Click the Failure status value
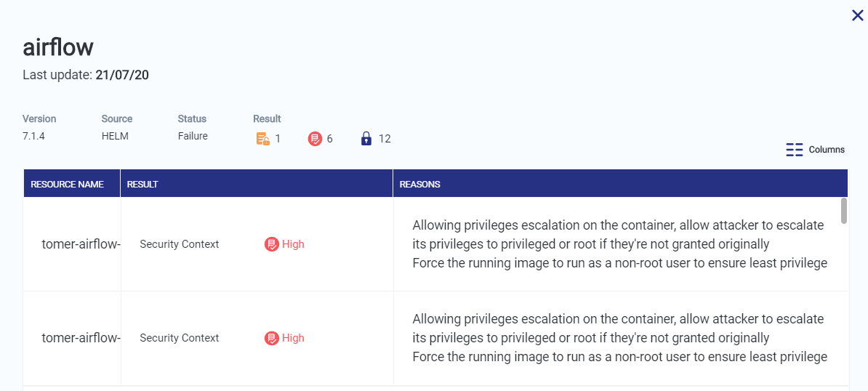Viewport: 868px width, 391px height. coord(193,136)
